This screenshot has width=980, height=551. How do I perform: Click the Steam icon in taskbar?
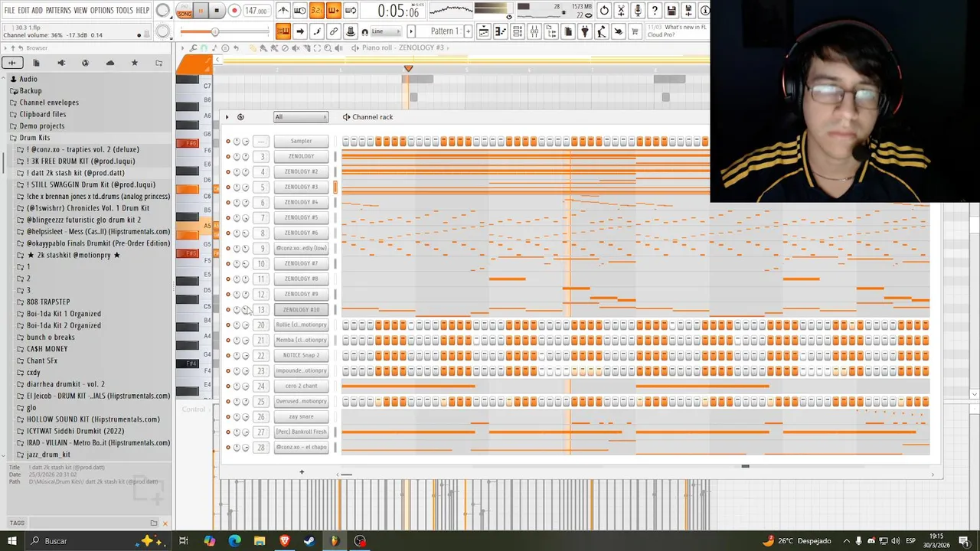click(x=309, y=541)
